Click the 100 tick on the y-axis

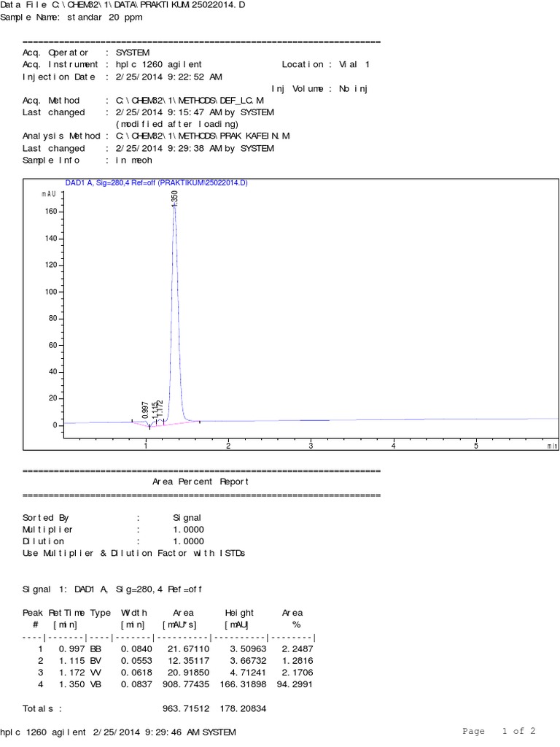[51, 292]
